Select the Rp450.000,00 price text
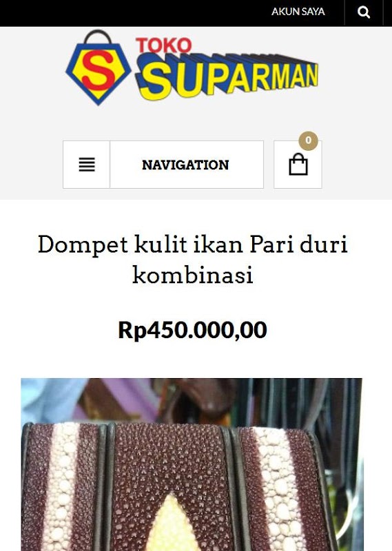392x551 pixels. coord(192,330)
